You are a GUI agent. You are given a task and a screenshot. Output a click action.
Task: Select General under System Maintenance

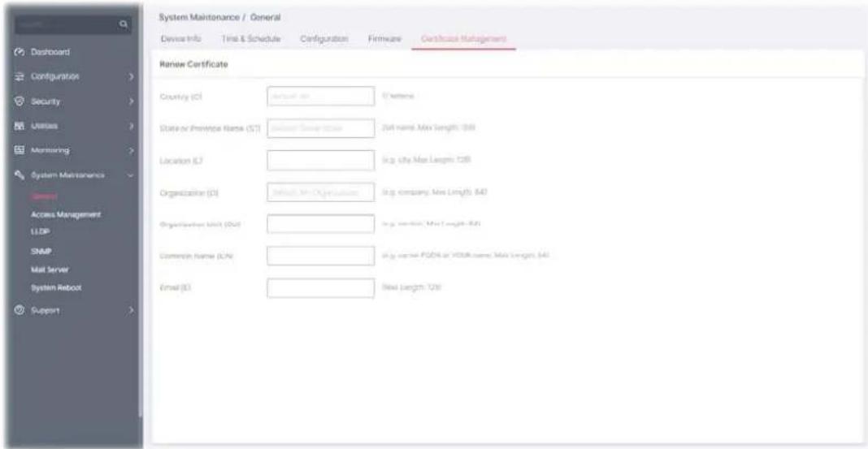44,196
